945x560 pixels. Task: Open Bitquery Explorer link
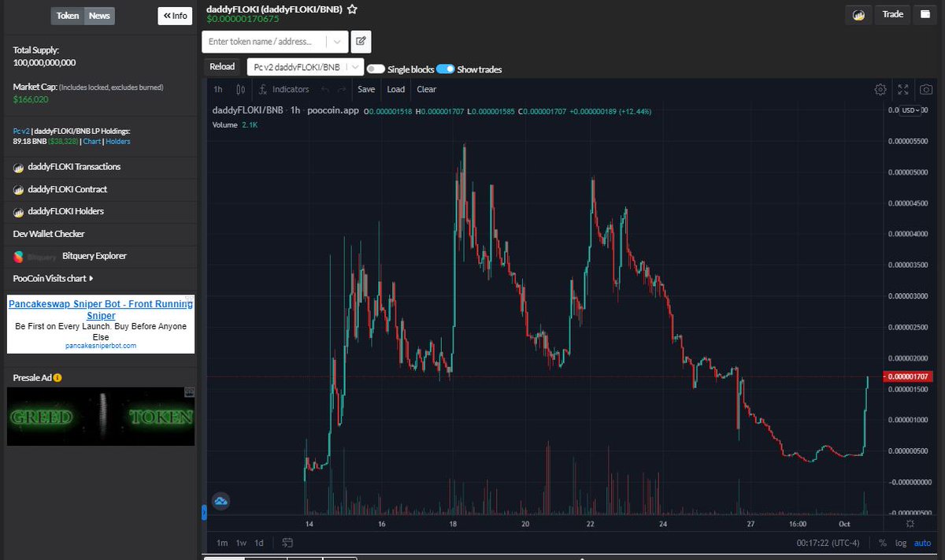(x=94, y=256)
